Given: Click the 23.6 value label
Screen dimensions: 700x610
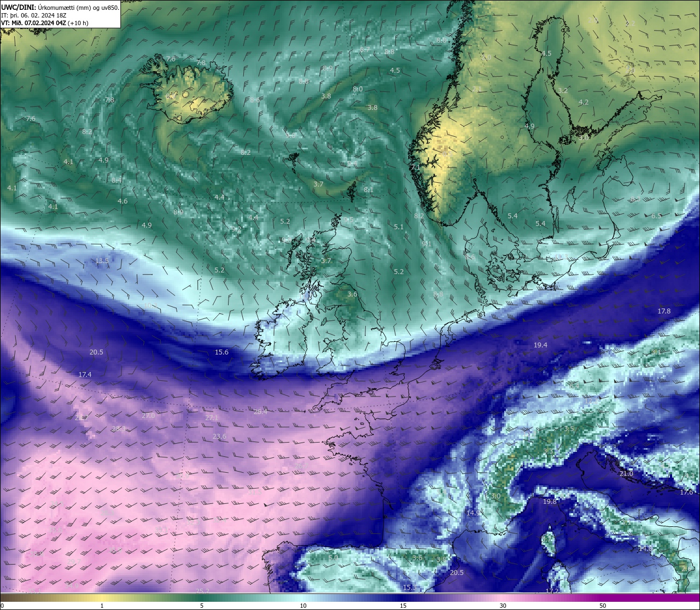Looking at the screenshot, I should coord(219,436).
